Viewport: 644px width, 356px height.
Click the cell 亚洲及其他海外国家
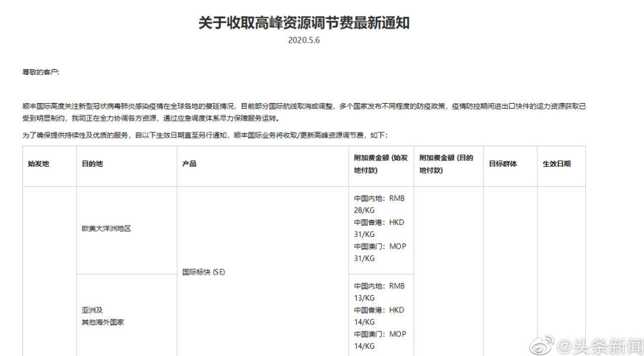(103, 316)
